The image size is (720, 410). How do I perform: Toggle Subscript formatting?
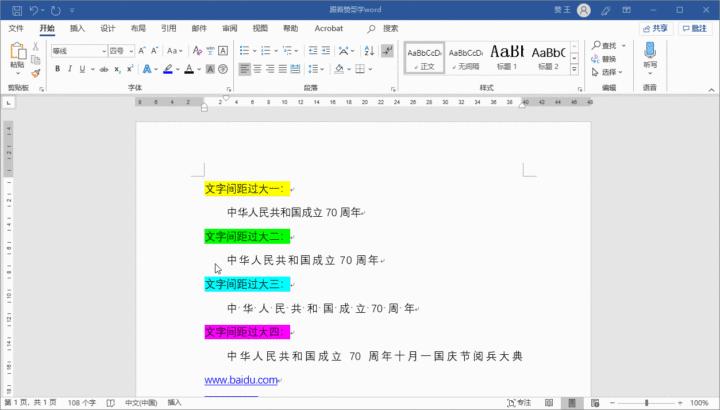tap(118, 69)
